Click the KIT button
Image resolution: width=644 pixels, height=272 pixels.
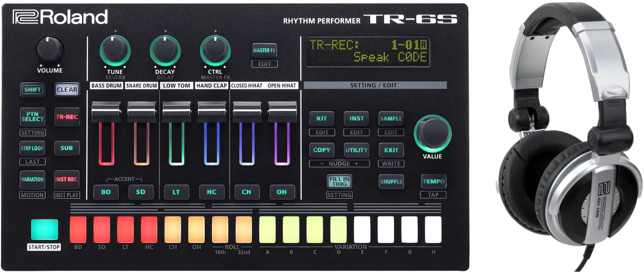click(322, 118)
